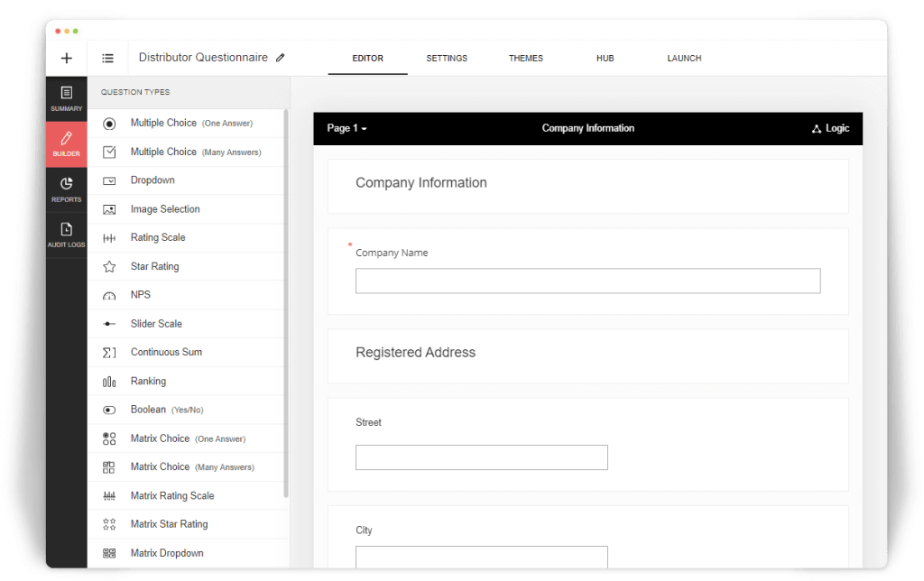The width and height of the screenshot is (924, 581).
Task: Select the Registered Address heading block
Action: pos(587,355)
